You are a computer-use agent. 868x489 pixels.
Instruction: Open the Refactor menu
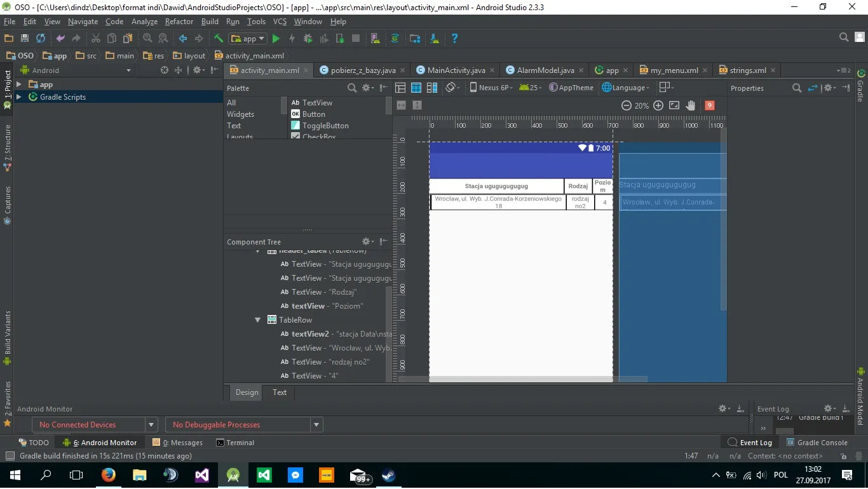click(179, 22)
